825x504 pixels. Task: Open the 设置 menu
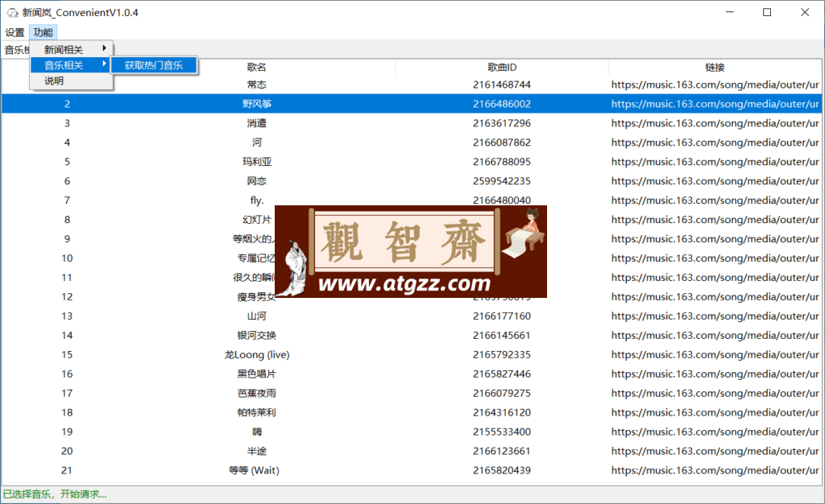15,32
